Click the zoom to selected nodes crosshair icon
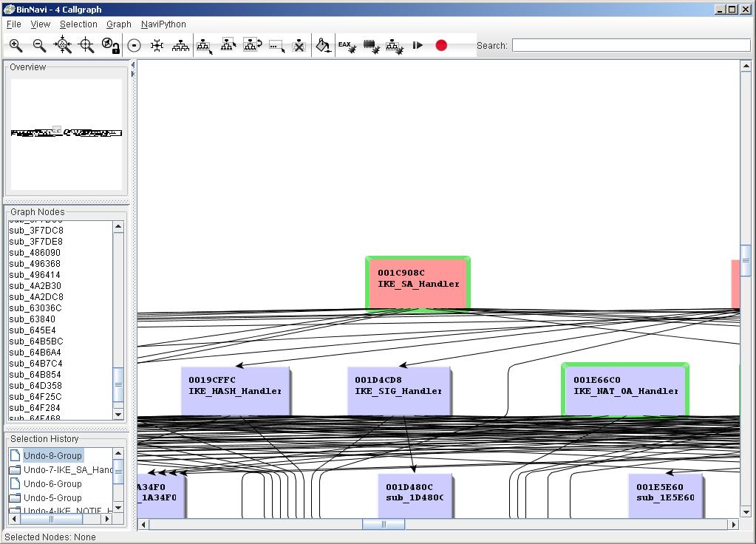The height and width of the screenshot is (544, 756). click(x=86, y=46)
